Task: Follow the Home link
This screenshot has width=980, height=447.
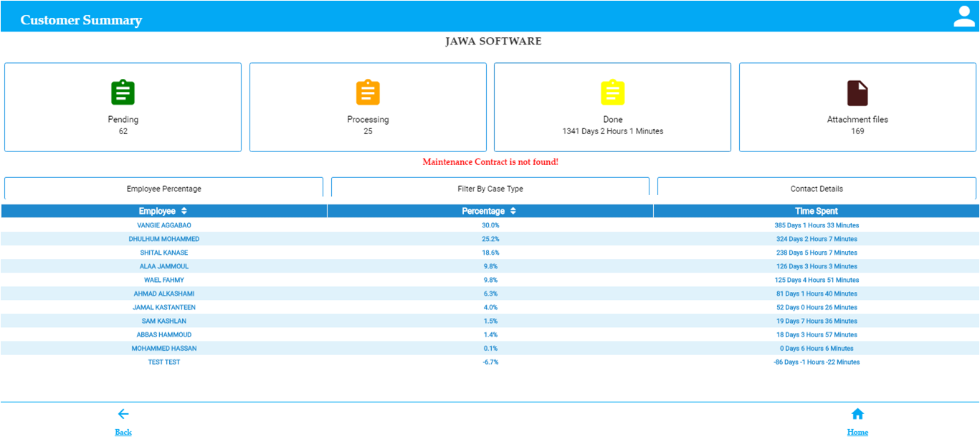Action: (x=857, y=432)
